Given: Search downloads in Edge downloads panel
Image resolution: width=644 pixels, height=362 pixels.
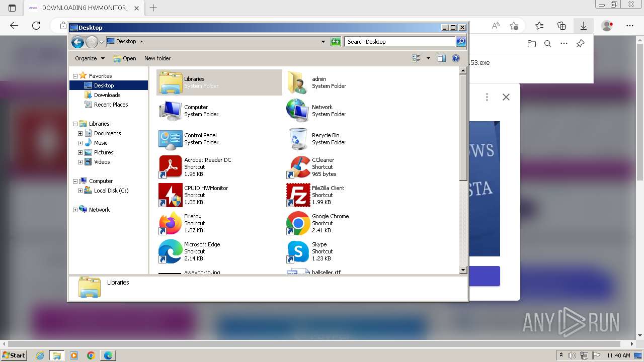Looking at the screenshot, I should 548,44.
